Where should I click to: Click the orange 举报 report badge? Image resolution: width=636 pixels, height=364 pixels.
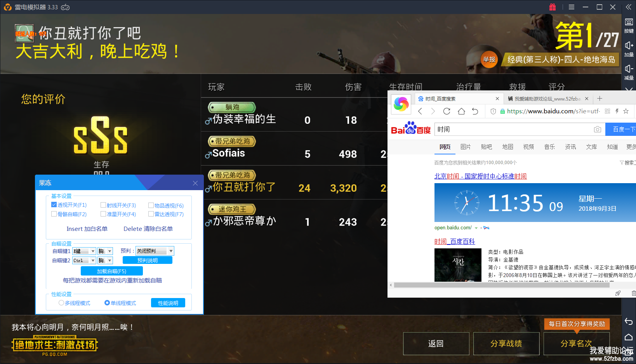point(489,59)
